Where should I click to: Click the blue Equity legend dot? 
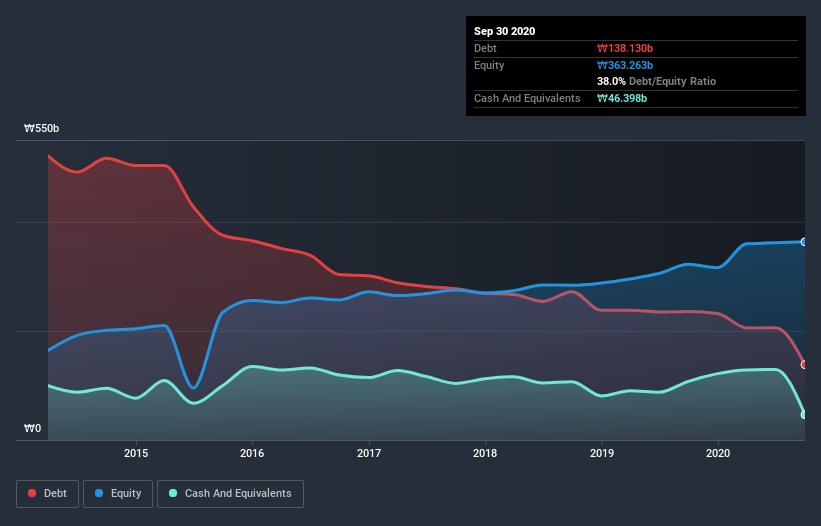[99, 493]
